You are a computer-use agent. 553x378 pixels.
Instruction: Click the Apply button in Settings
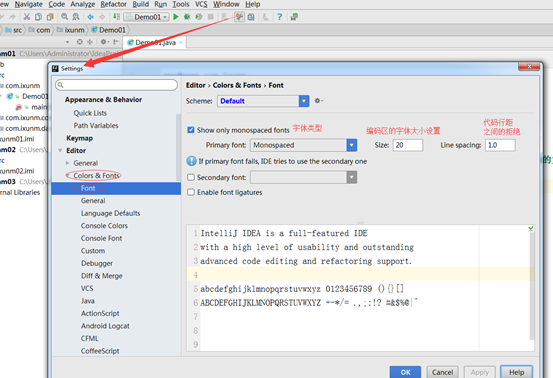[x=480, y=372]
